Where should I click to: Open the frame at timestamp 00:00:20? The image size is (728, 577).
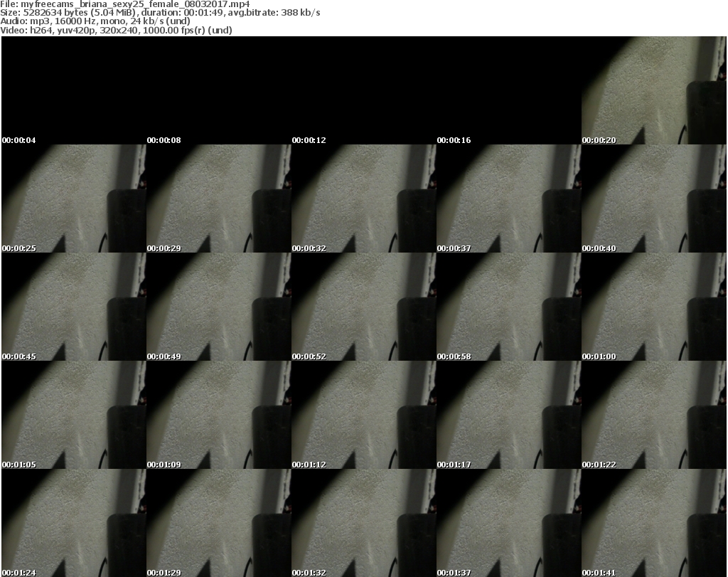(654, 90)
